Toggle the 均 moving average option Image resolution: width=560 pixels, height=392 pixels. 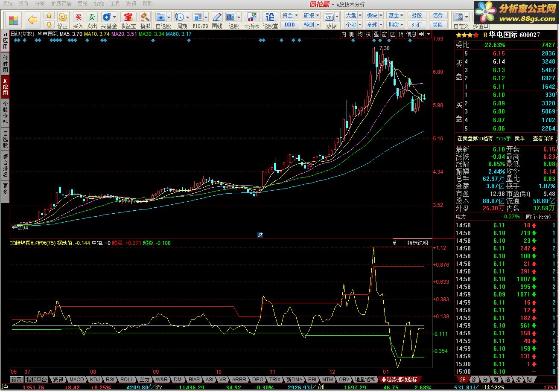360,34
